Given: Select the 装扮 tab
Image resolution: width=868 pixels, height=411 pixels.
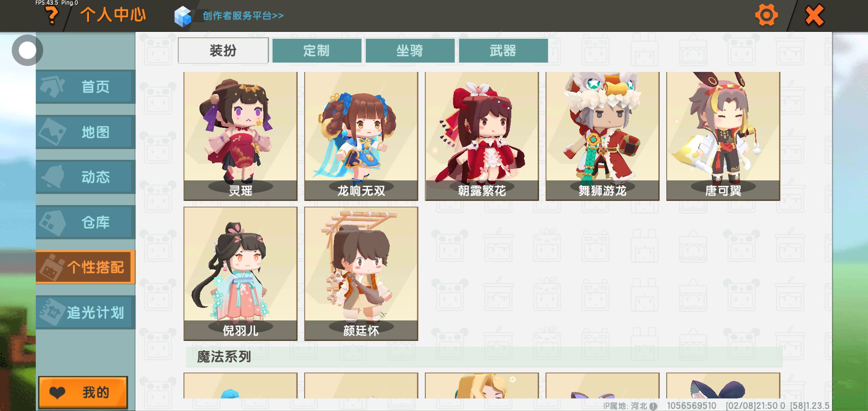Looking at the screenshot, I should (x=223, y=50).
